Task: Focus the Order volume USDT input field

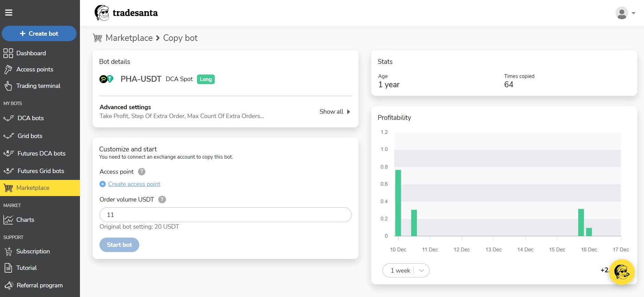Action: click(x=225, y=215)
